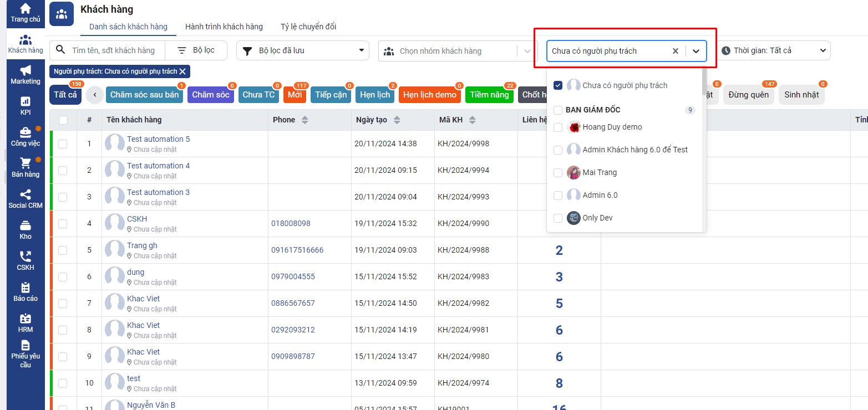The height and width of the screenshot is (410, 868).
Task: Click the 'Tiềm năng' status button
Action: click(489, 95)
